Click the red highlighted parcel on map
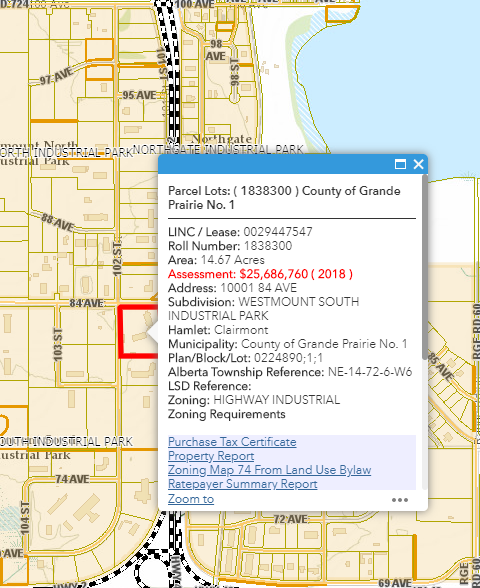Viewport: 480px width, 588px height. click(x=137, y=332)
